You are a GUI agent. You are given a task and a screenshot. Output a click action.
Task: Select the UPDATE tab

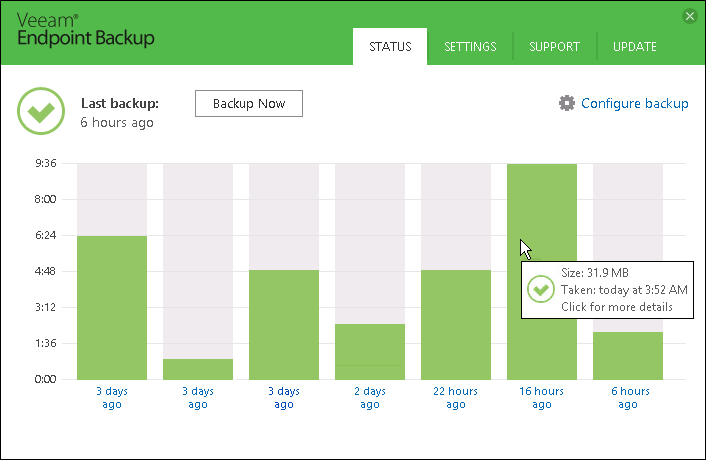634,47
